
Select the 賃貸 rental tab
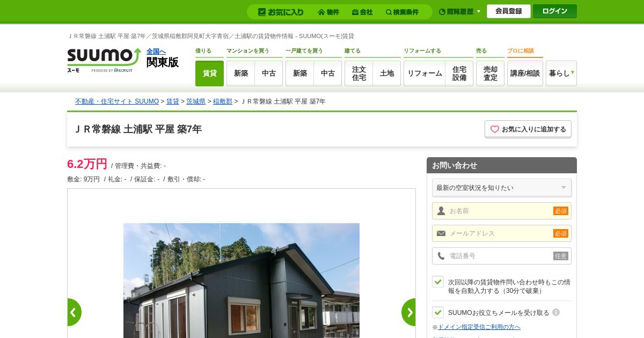209,74
